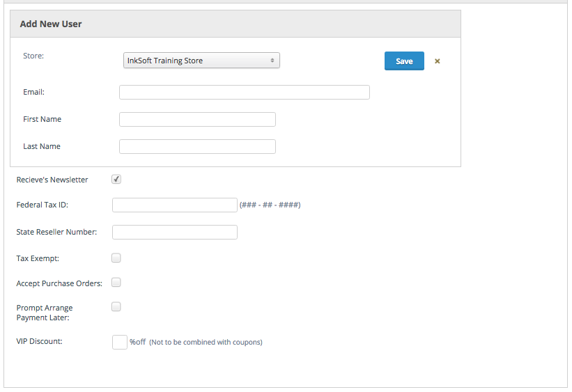Image resolution: width=572 pixels, height=392 pixels.
Task: Click the Federal Tax ID format hint
Action: 270,205
